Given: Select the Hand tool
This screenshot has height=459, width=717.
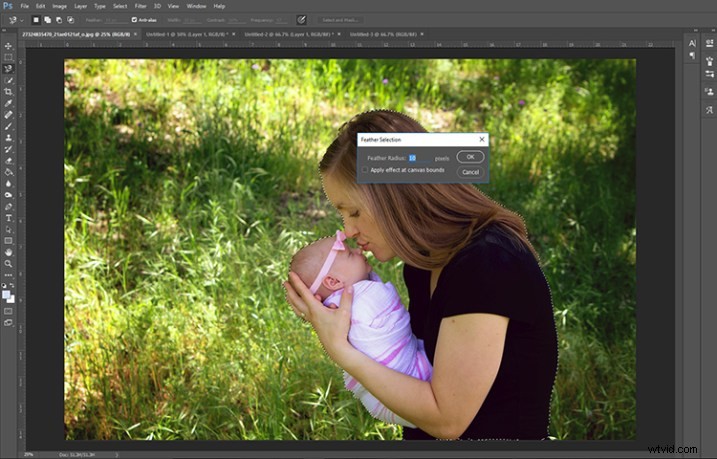Looking at the screenshot, I should [8, 252].
